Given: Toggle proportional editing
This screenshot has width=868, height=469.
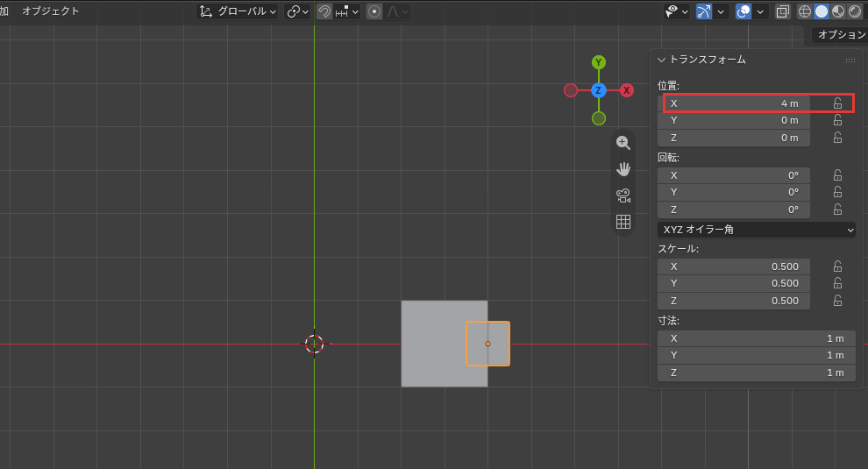Looking at the screenshot, I should point(374,11).
